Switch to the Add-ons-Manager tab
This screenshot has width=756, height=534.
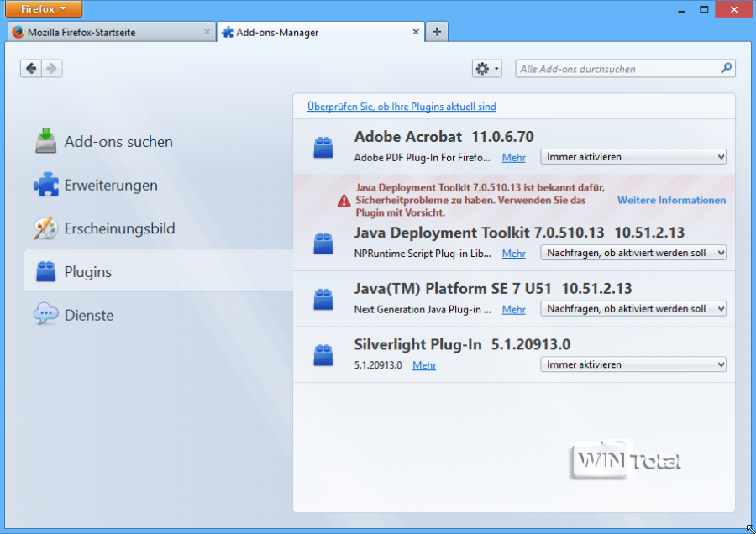tap(311, 32)
